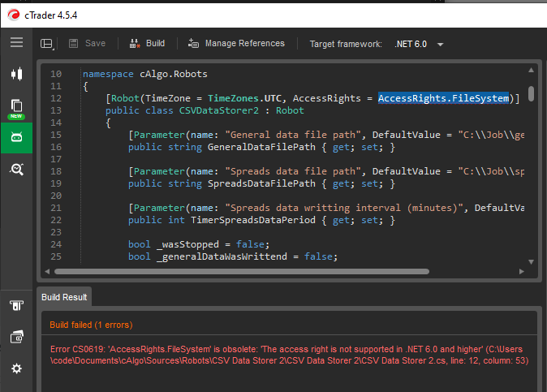Click 'SpreadsDataFilePath' property on line 19
This screenshot has height=392, width=547.
[261, 183]
